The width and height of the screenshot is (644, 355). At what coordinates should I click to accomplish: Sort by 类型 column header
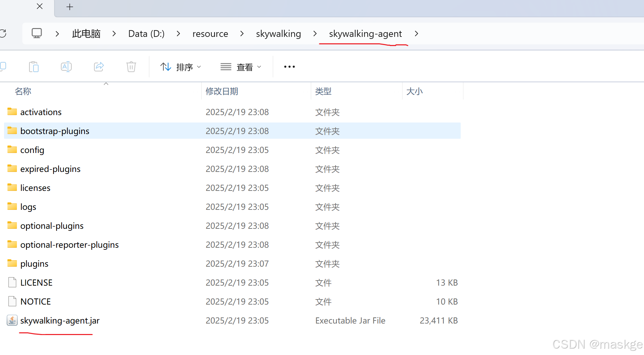(x=323, y=91)
